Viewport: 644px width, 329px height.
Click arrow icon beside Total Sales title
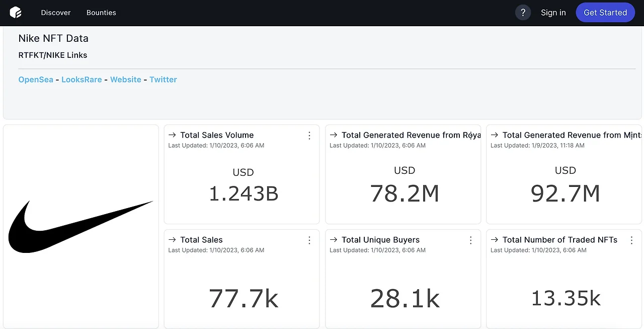pyautogui.click(x=172, y=240)
